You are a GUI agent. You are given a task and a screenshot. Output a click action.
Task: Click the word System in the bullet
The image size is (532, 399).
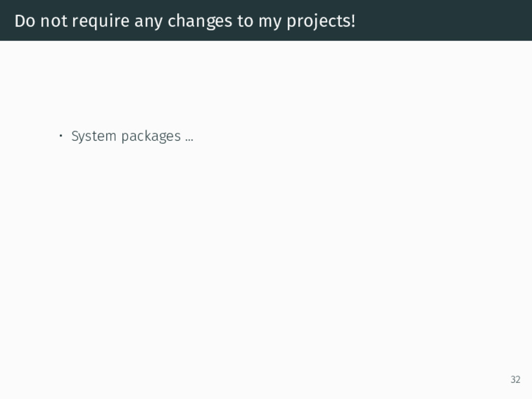[x=94, y=137]
